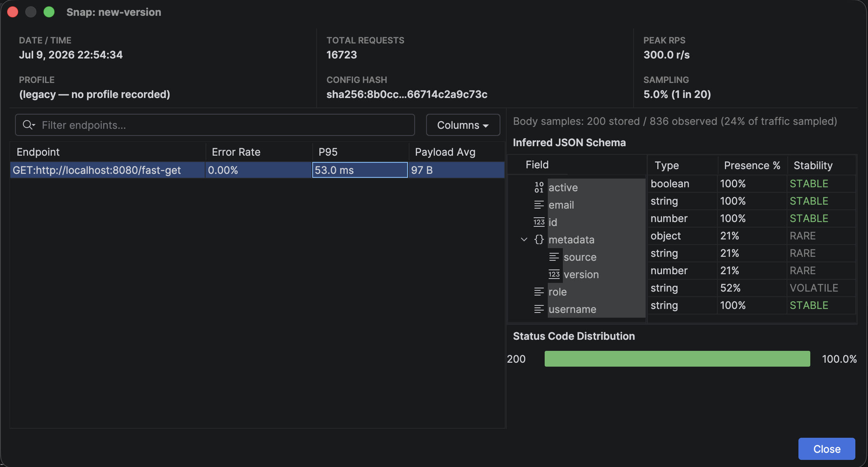The image size is (868, 467).
Task: Click the total requests value 16723
Action: pyautogui.click(x=342, y=55)
